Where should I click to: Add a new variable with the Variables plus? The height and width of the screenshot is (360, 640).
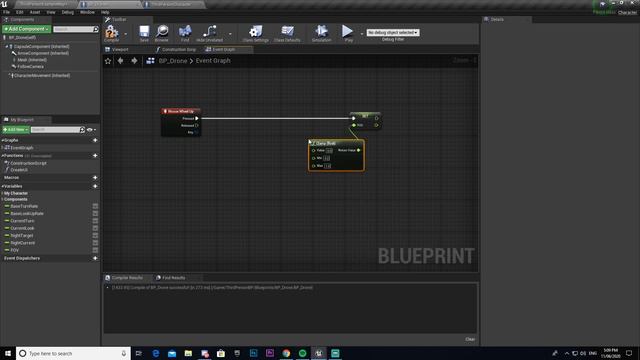[95, 186]
